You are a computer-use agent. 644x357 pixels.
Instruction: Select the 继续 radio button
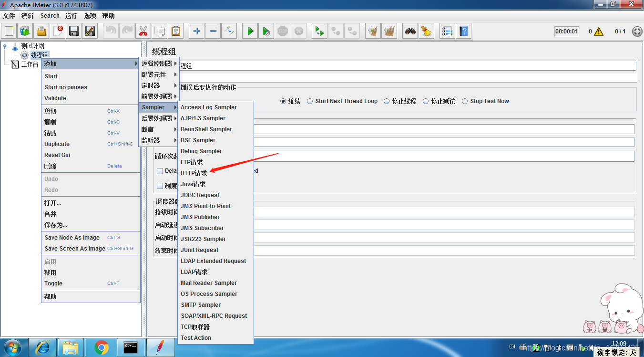pyautogui.click(x=283, y=101)
